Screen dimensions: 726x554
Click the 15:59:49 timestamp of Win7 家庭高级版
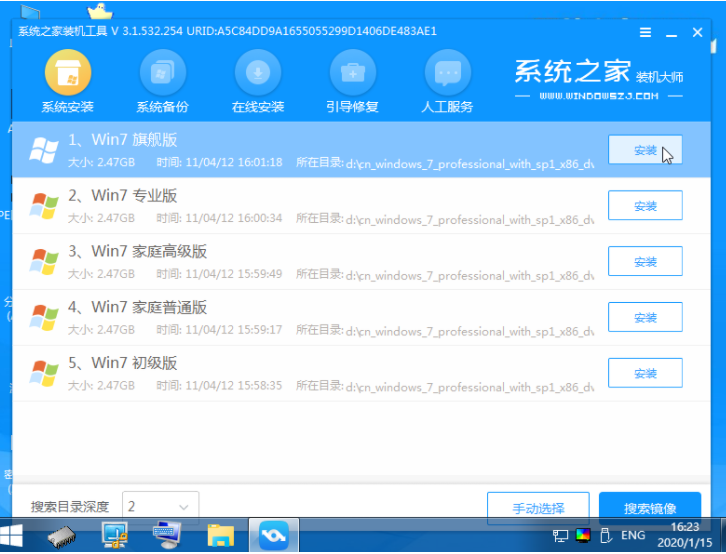[219, 274]
